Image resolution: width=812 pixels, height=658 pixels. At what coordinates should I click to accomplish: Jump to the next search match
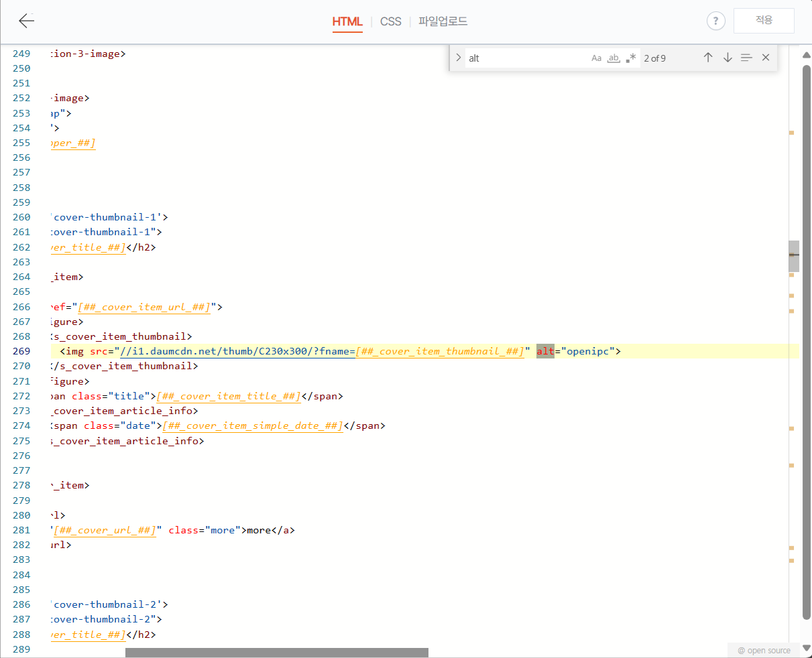coord(728,58)
